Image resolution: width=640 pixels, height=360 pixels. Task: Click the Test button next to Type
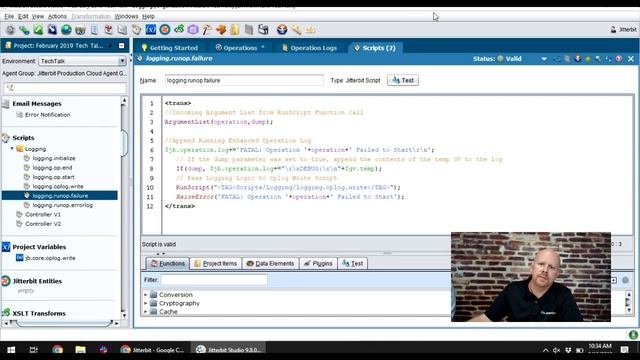coord(402,80)
